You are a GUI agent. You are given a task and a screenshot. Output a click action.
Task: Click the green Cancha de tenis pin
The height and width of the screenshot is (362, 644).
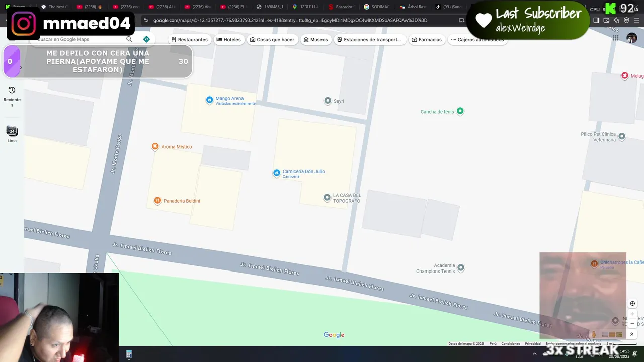(x=460, y=111)
